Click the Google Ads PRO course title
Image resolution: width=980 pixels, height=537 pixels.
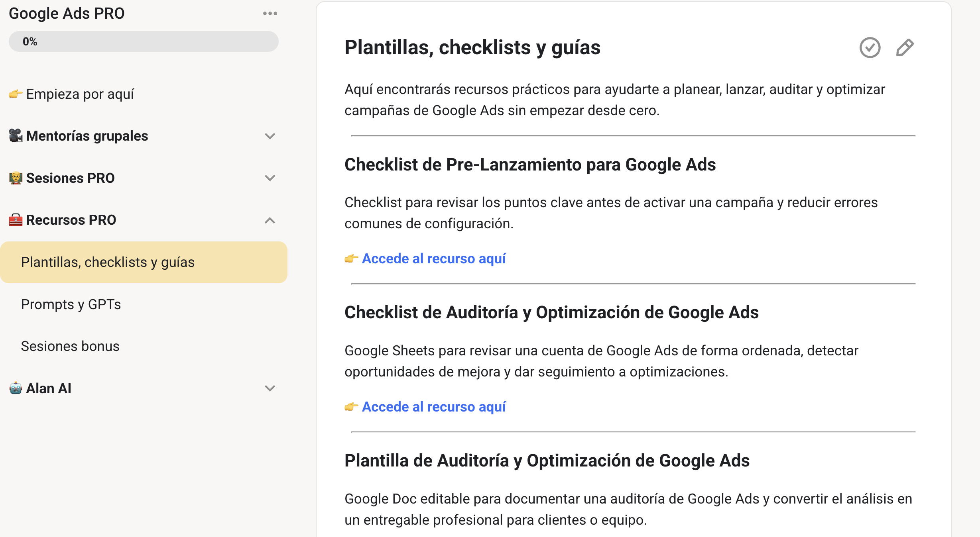67,14
